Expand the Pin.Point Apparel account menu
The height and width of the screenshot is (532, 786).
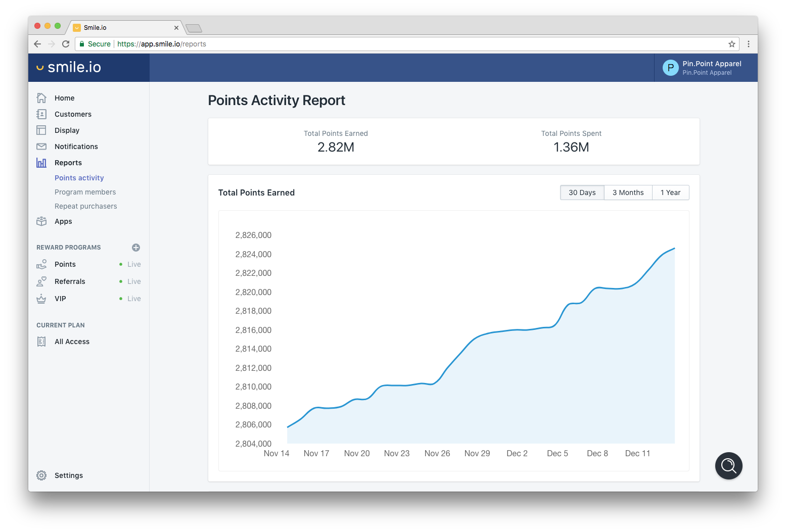[706, 68]
